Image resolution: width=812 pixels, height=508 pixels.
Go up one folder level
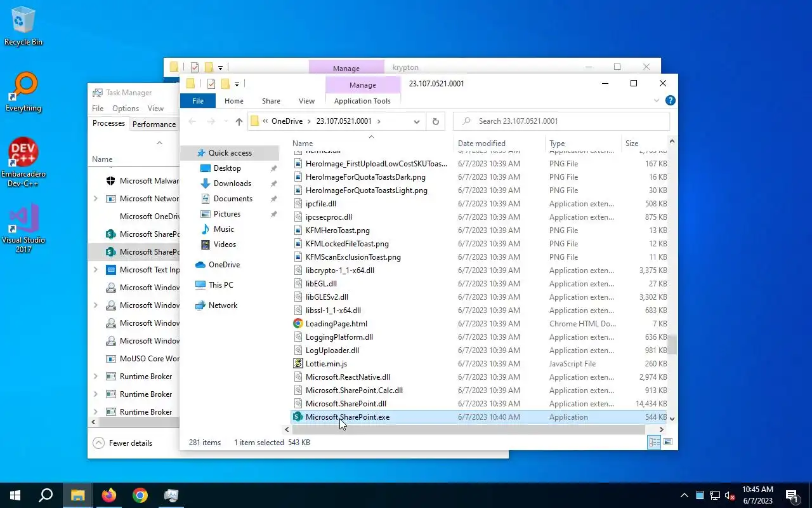pos(239,121)
